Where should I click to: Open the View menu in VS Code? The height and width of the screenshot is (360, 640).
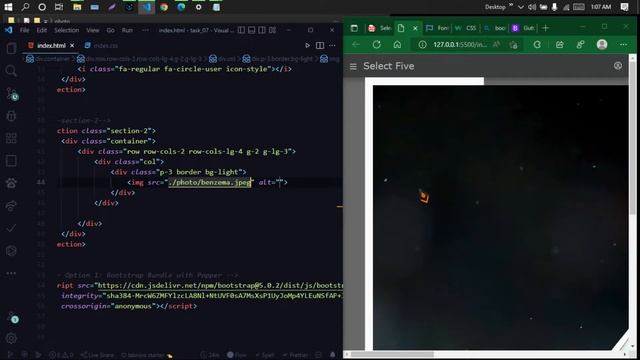pyautogui.click(x=93, y=30)
